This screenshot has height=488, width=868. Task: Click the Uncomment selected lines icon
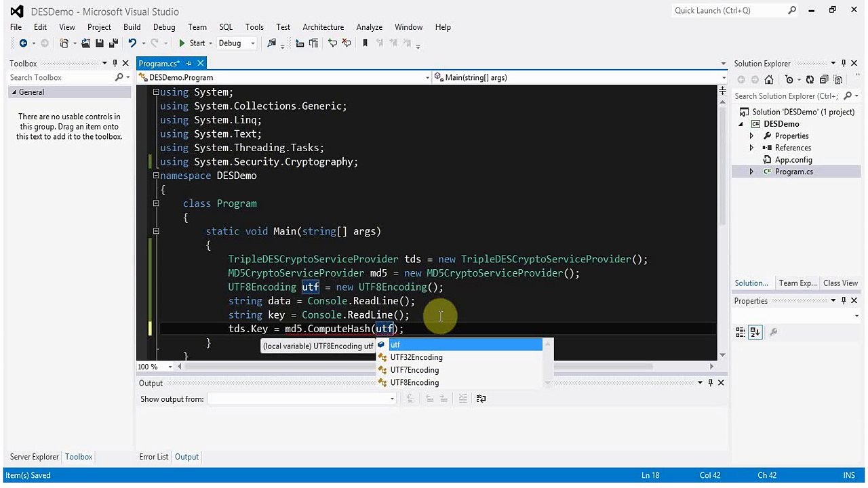pyautogui.click(x=347, y=43)
